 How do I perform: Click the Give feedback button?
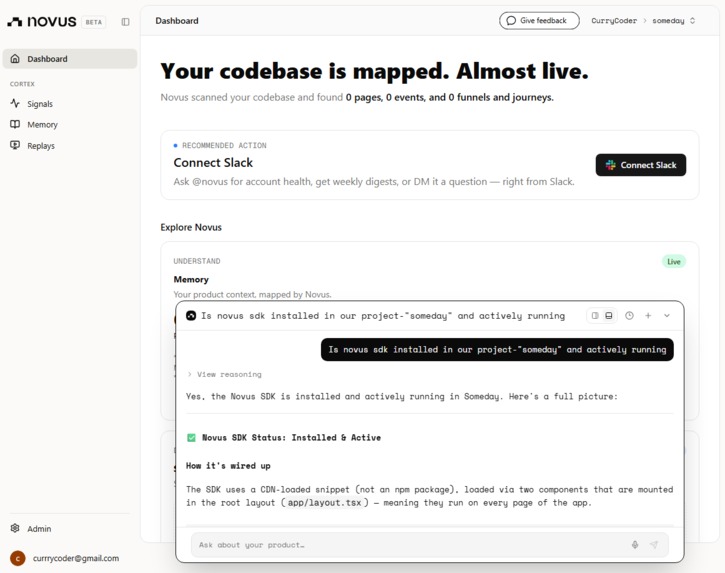coord(539,20)
